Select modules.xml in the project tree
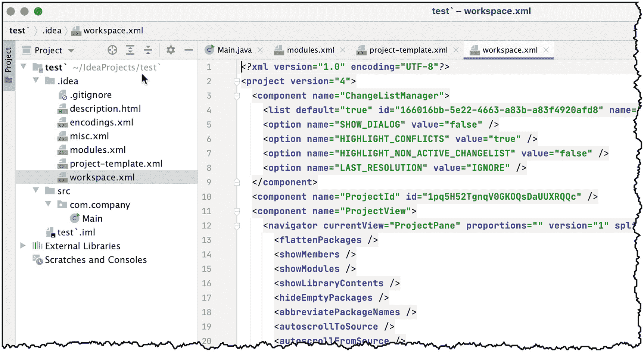 click(x=98, y=150)
